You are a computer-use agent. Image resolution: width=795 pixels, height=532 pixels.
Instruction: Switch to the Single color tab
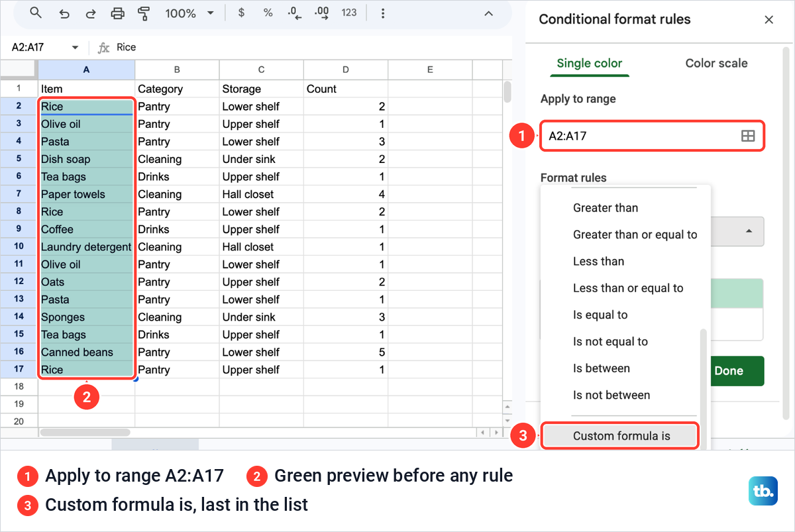589,63
